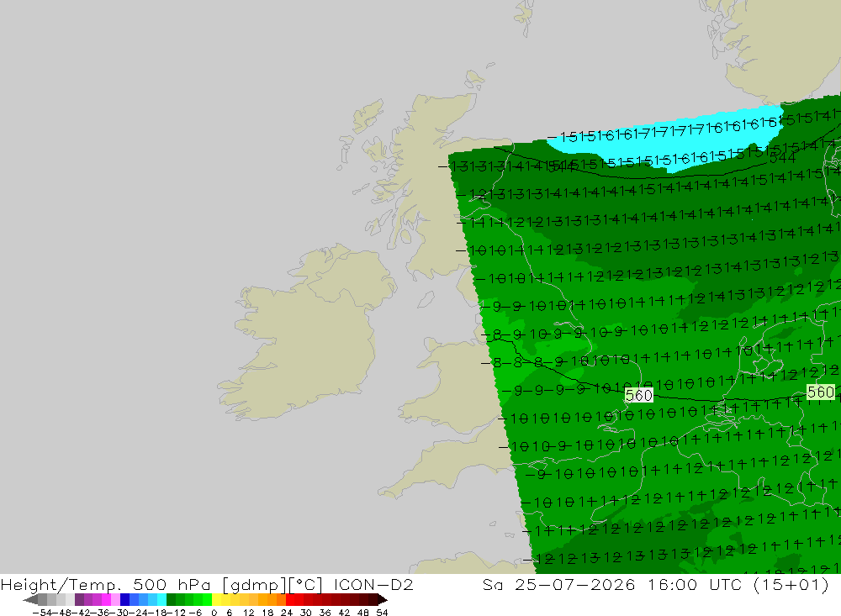
Task: Click the dark blue swatch in the legend
Action: (125, 600)
